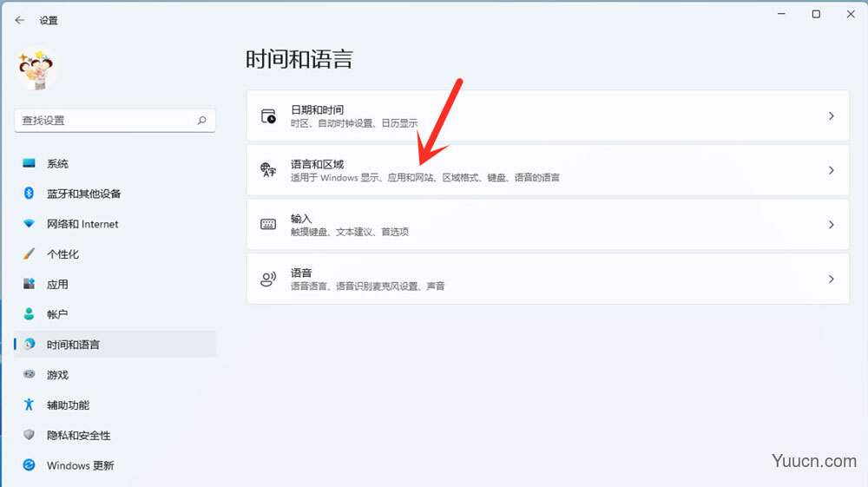Click the 应用 apps icon
Image resolution: width=868 pixels, height=487 pixels.
(29, 284)
